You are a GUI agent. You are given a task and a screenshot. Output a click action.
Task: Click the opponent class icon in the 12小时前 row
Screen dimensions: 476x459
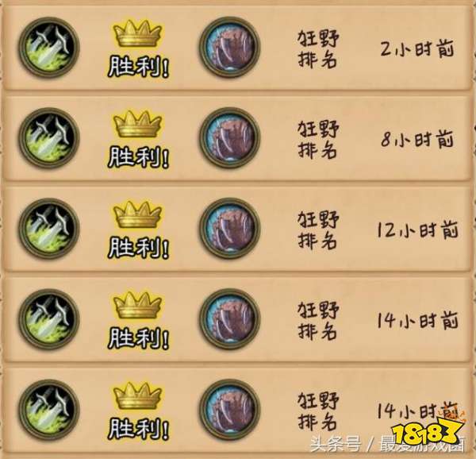230,229
